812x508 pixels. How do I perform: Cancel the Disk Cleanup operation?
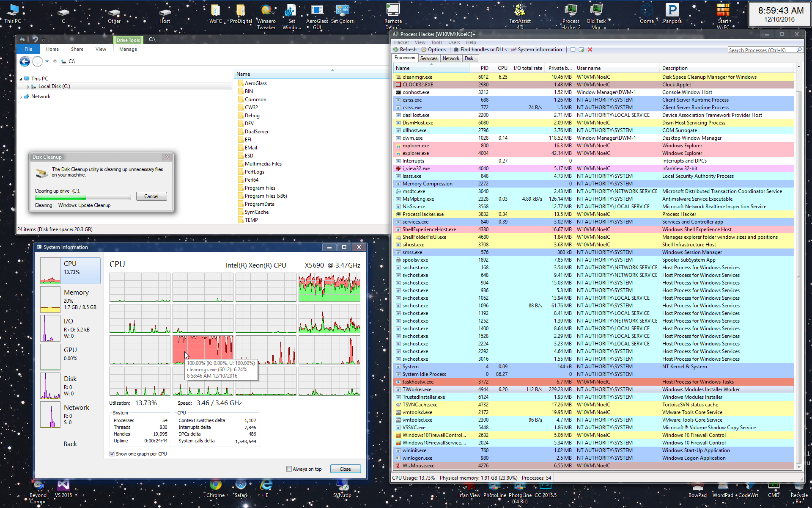click(151, 196)
